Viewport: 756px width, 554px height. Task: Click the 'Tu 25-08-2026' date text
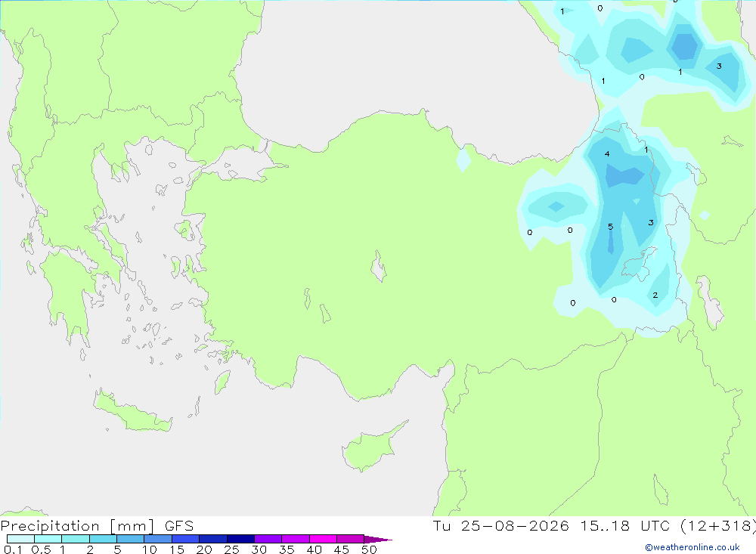[x=500, y=525]
